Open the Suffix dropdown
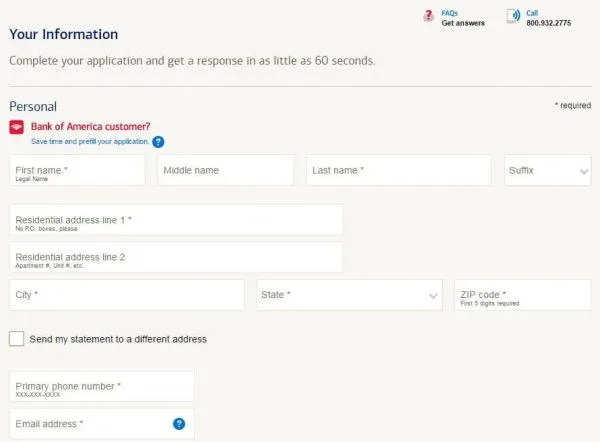Viewport: 600px width, 442px height. (x=548, y=171)
